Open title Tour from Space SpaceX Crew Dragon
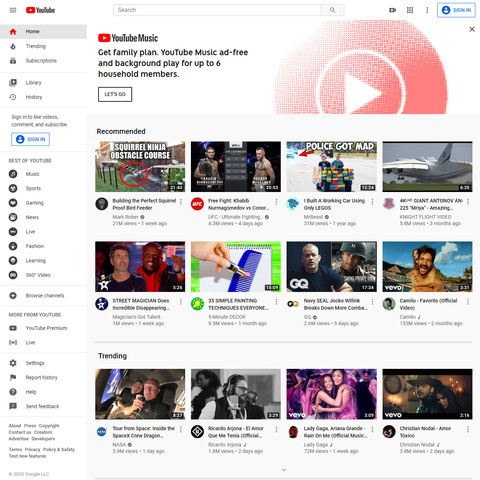This screenshot has height=480, width=480. [x=144, y=432]
